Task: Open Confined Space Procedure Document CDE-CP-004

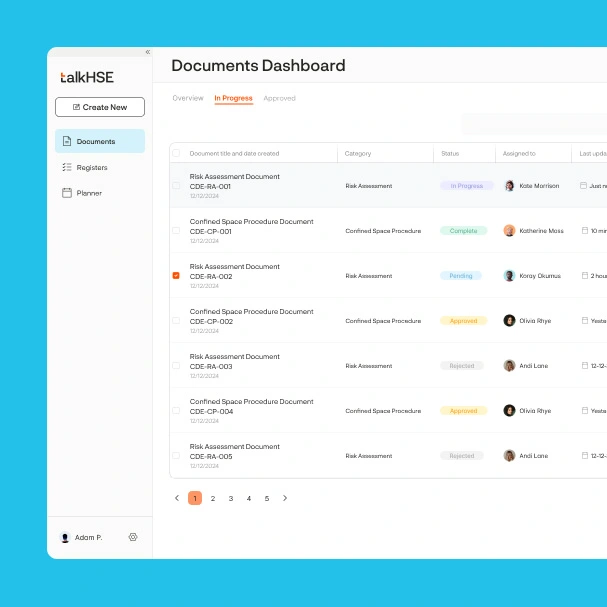Action: [x=252, y=406]
